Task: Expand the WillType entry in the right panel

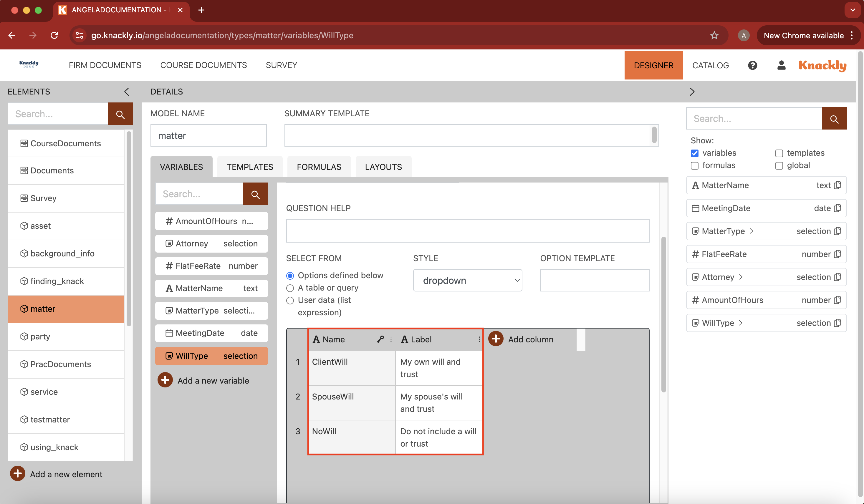Action: coord(740,323)
